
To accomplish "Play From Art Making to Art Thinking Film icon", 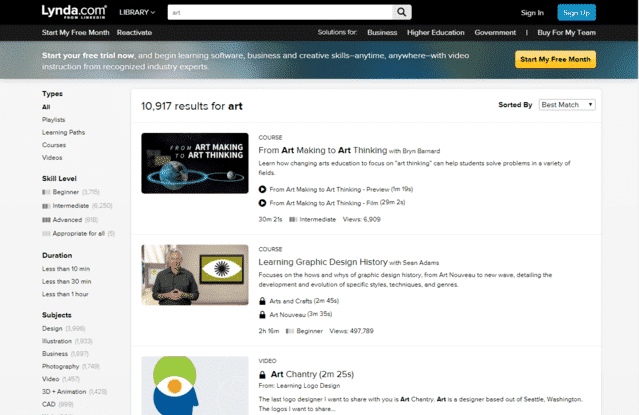I will pos(262,203).
